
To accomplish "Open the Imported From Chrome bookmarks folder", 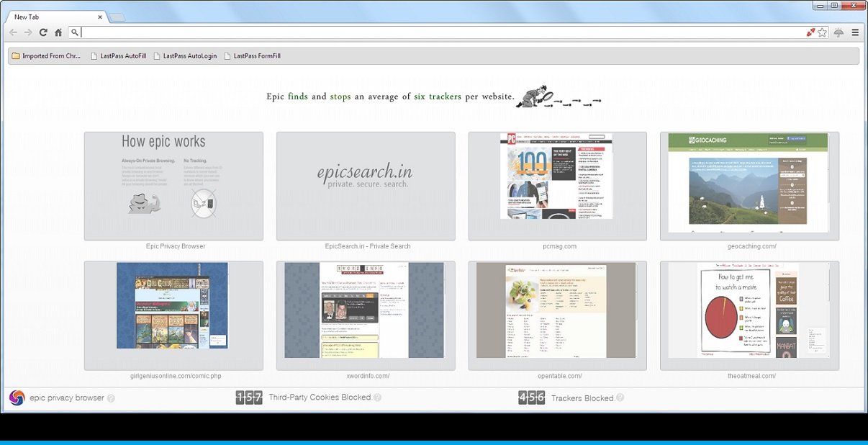I will click(46, 56).
